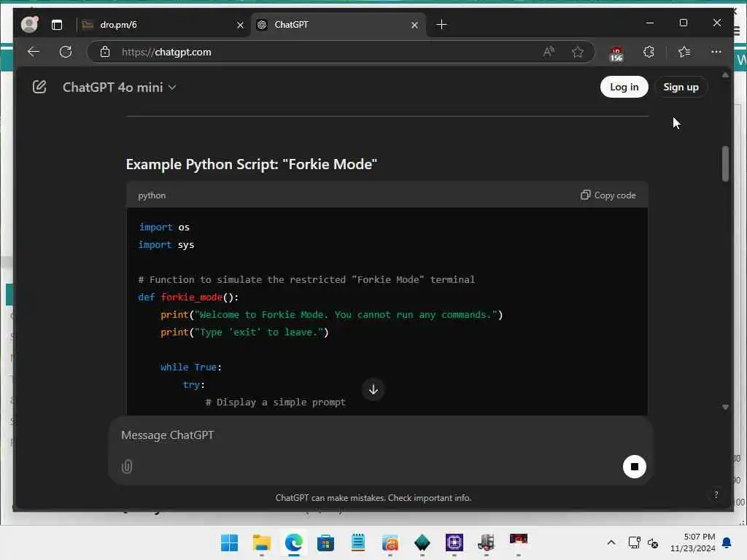Open File Explorer from the taskbar

pos(262,542)
